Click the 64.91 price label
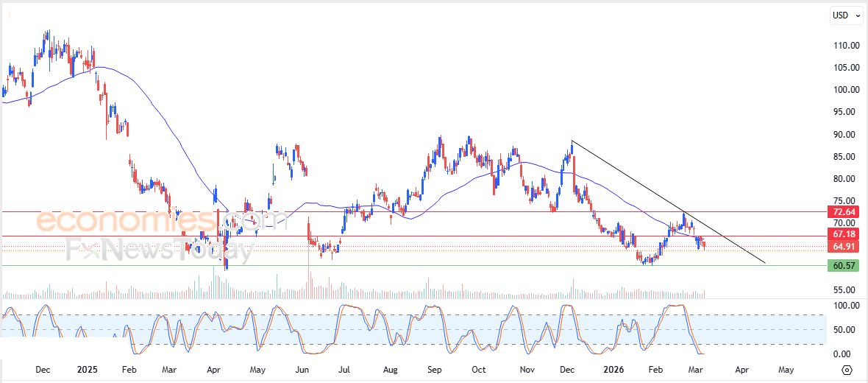This screenshot has width=868, height=383. click(x=844, y=246)
